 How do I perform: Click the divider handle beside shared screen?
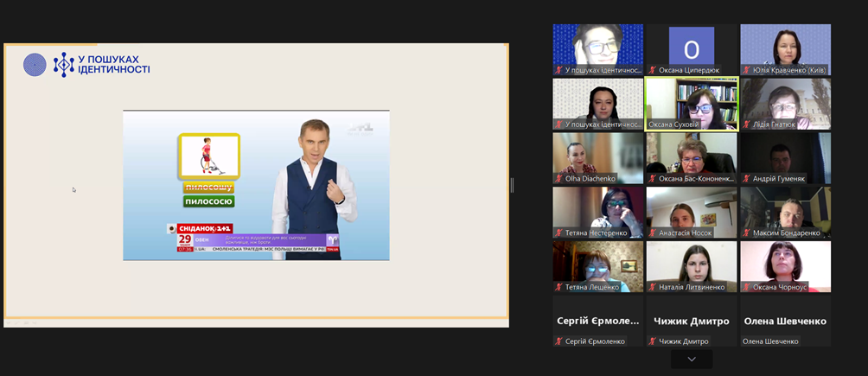[512, 185]
